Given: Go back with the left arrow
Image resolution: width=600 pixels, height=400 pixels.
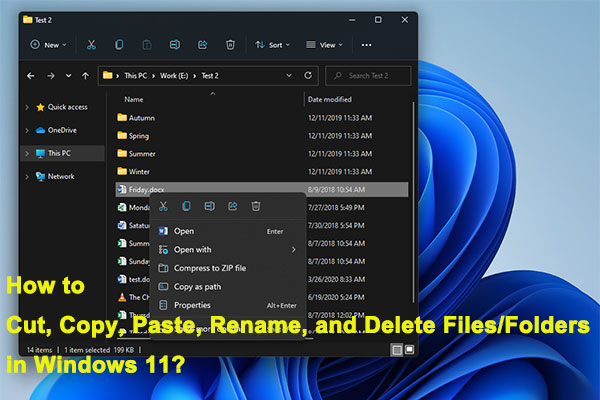Looking at the screenshot, I should (x=31, y=76).
